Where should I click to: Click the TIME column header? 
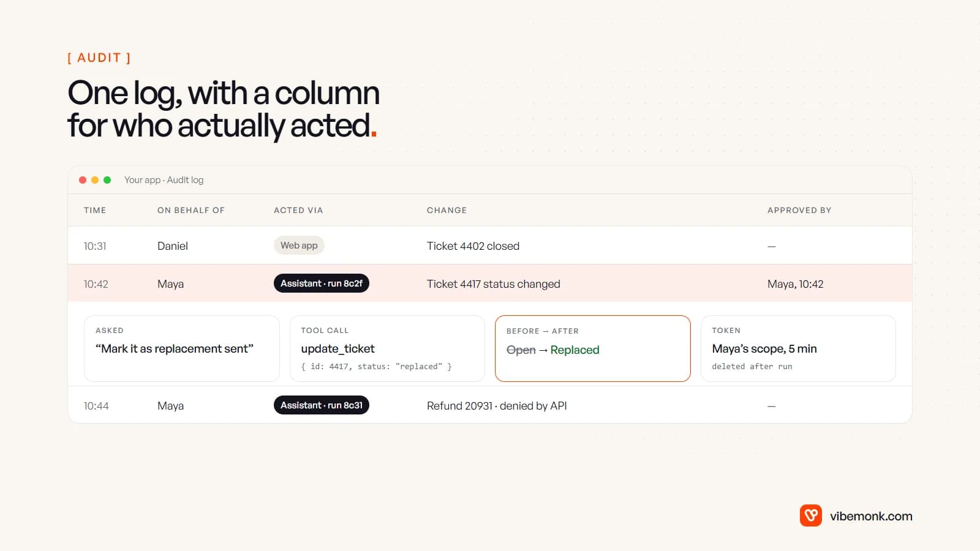pyautogui.click(x=95, y=210)
